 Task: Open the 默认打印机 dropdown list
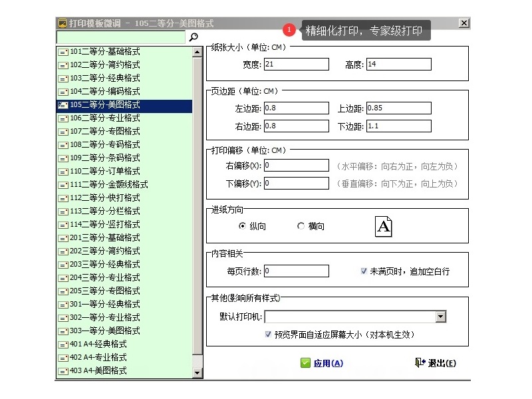[x=440, y=317]
